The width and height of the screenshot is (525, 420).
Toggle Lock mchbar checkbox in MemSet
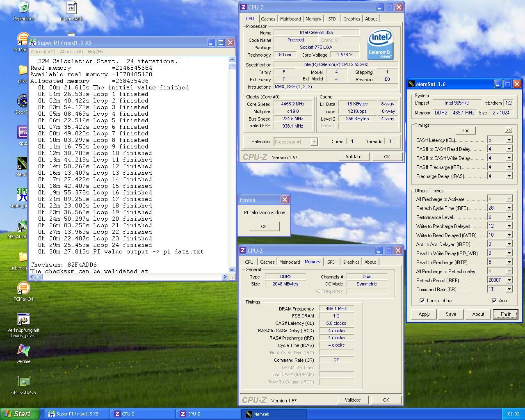tap(422, 301)
